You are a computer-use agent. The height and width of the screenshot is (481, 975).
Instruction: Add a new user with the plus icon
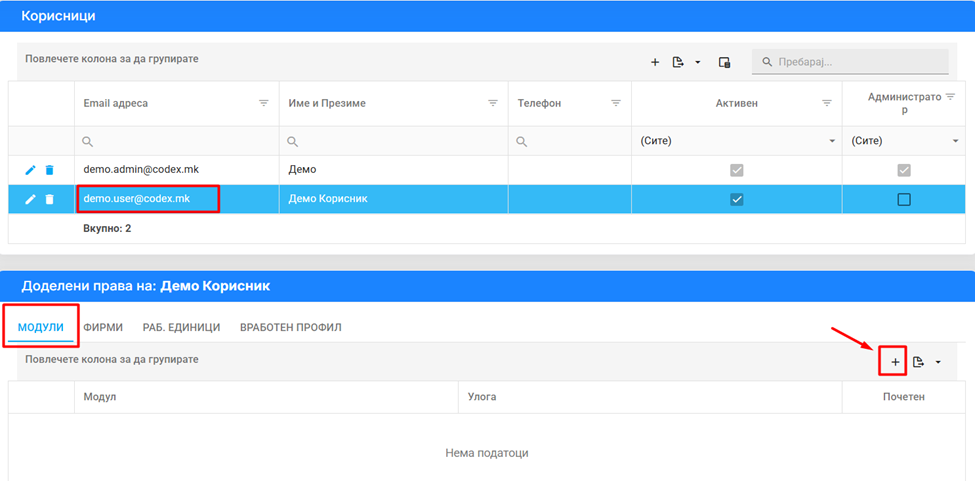[x=655, y=62]
